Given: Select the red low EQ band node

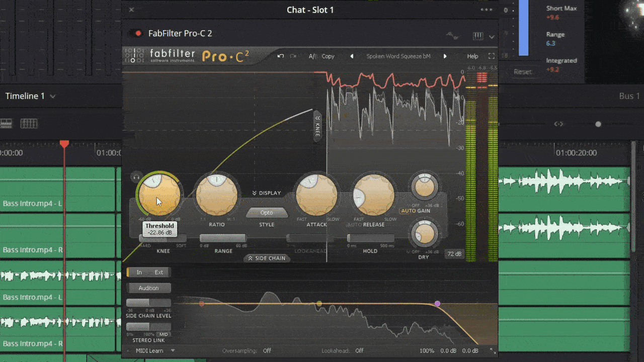Looking at the screenshot, I should [201, 304].
